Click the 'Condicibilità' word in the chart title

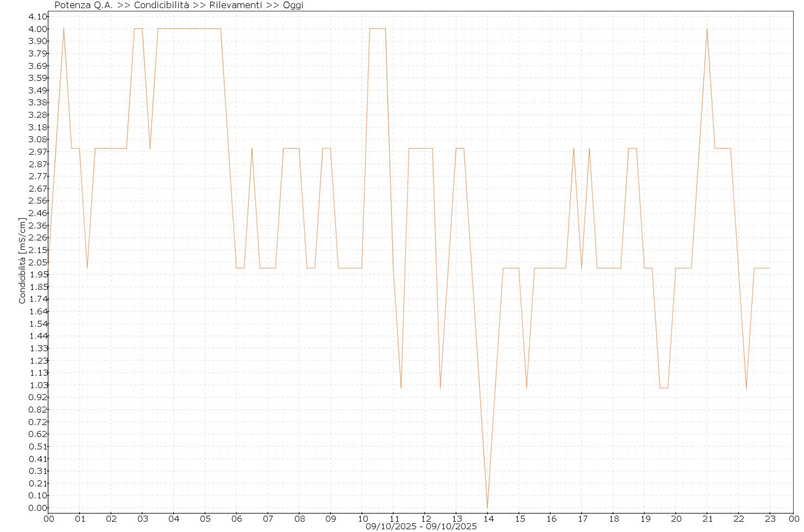coord(161,5)
